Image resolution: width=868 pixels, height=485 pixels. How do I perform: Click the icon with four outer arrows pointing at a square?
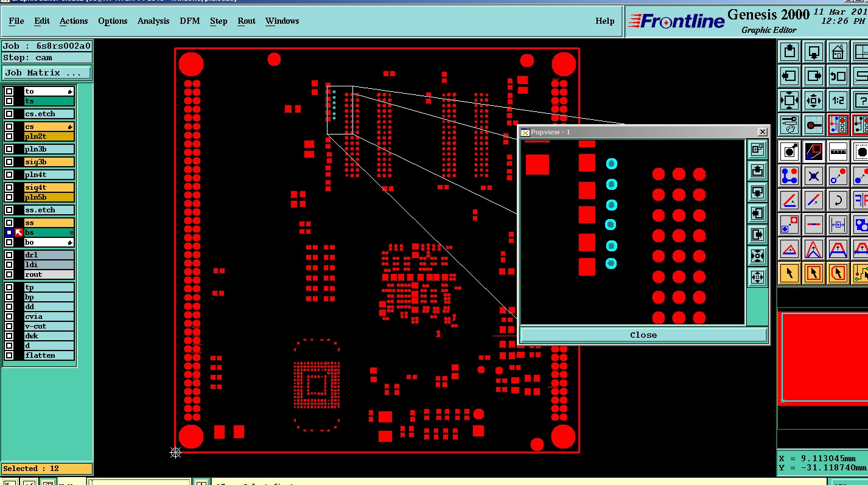coord(789,100)
